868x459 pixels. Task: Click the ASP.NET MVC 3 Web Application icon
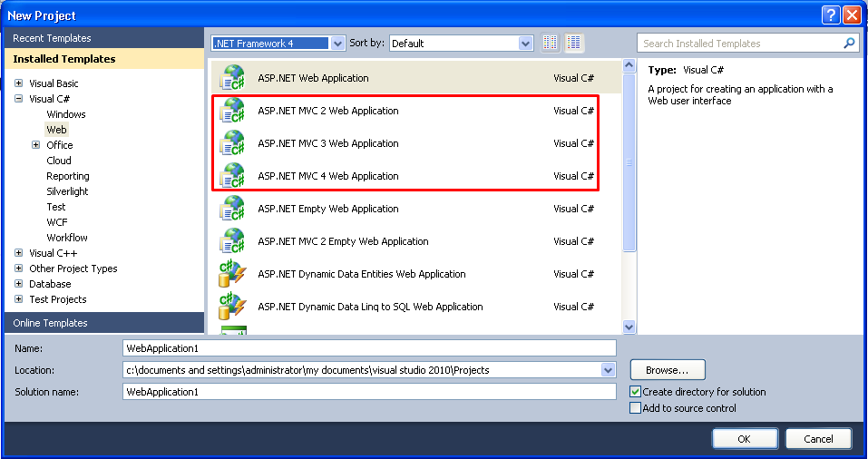coord(232,143)
